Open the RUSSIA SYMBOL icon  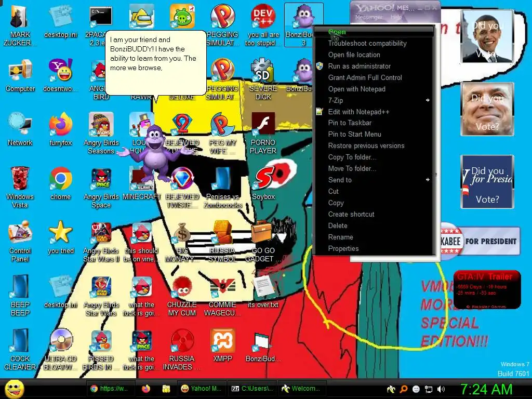[222, 242]
